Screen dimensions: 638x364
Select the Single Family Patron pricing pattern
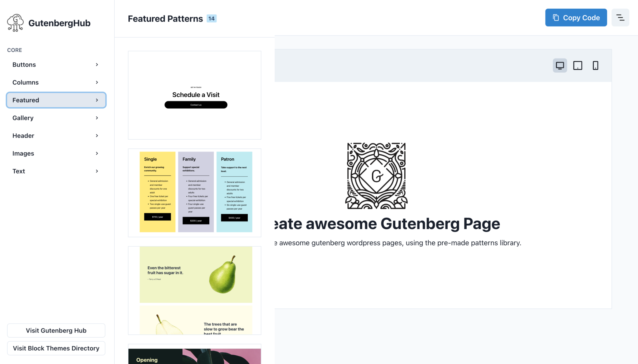click(195, 193)
